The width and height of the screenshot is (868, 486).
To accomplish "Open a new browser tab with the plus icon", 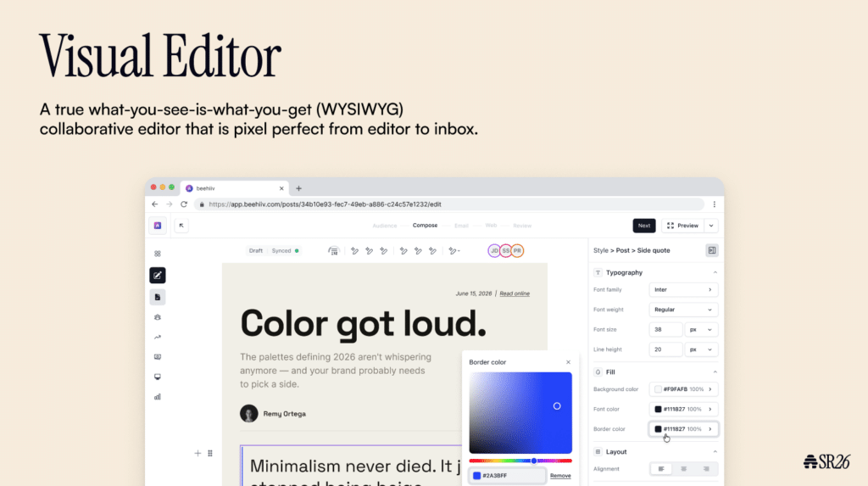I will (x=299, y=188).
